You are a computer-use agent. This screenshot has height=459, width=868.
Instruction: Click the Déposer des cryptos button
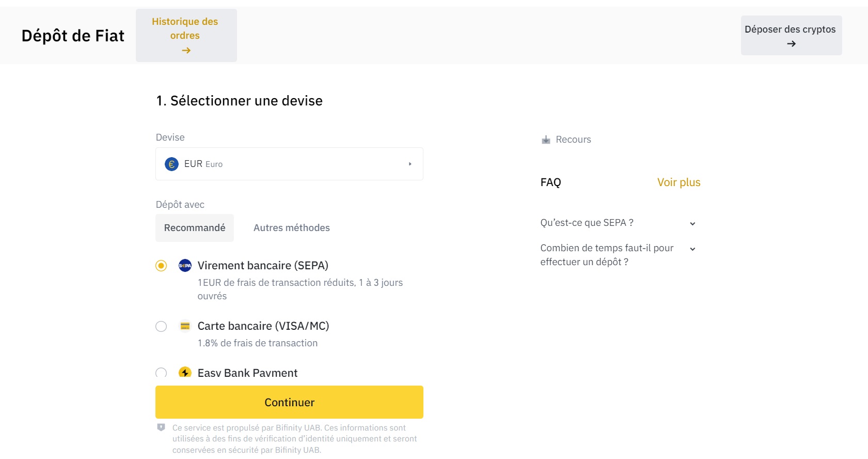791,35
